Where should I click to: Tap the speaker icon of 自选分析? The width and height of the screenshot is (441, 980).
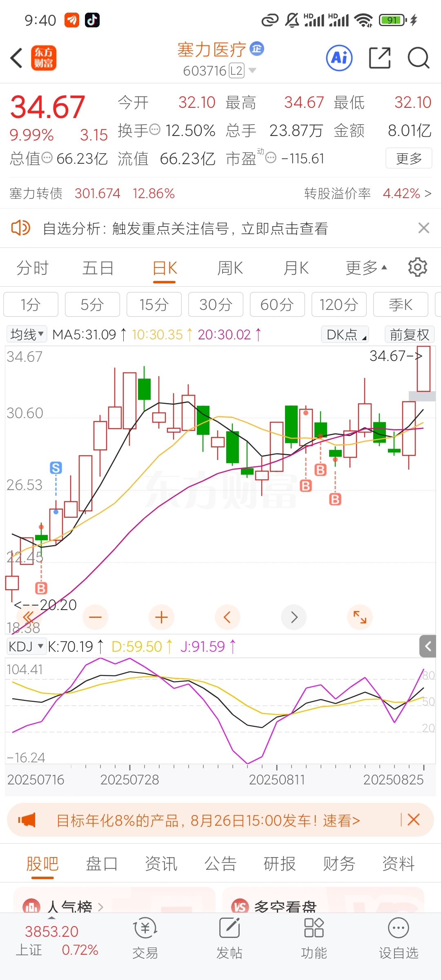pos(20,228)
